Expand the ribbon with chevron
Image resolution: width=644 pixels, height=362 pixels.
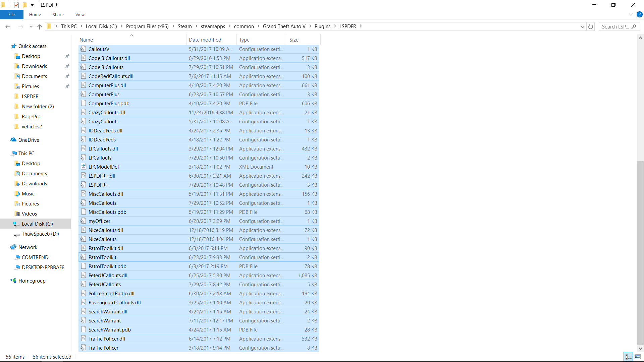(x=631, y=14)
